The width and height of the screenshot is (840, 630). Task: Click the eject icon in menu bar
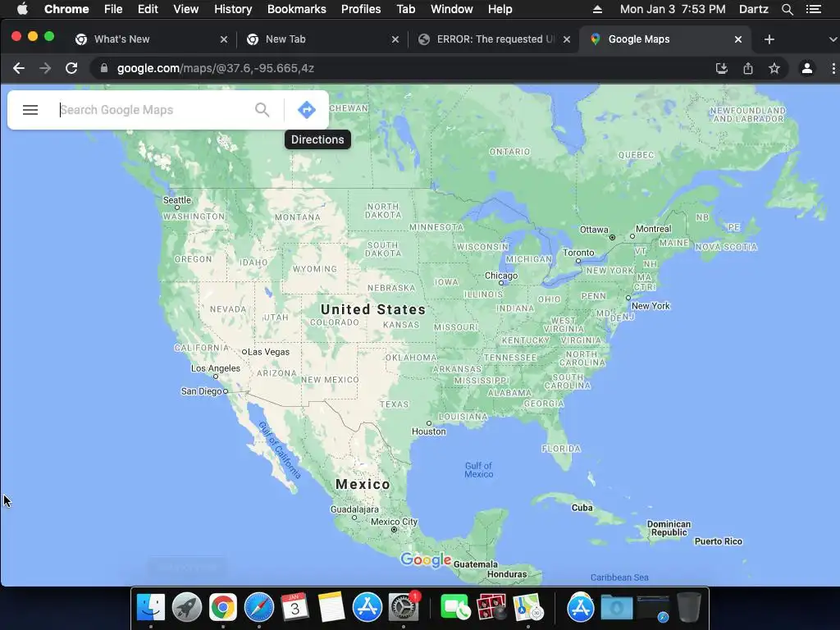(597, 9)
